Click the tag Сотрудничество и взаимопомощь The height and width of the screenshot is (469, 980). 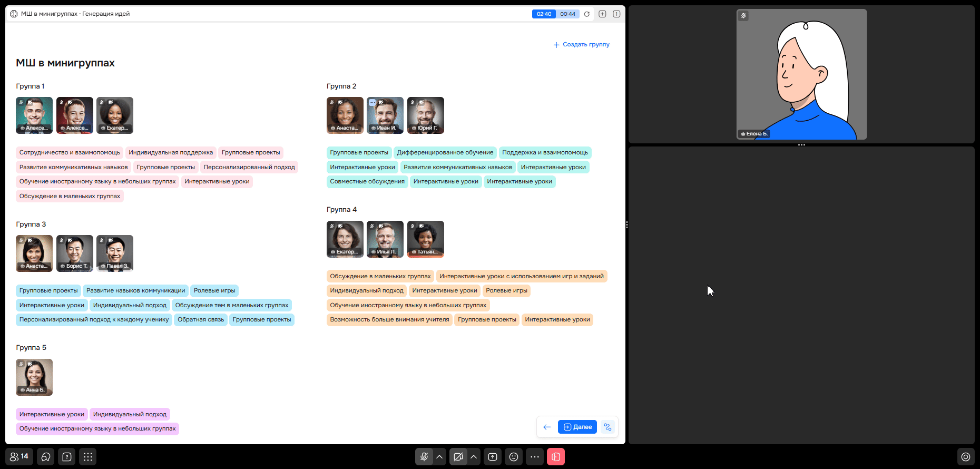70,153
